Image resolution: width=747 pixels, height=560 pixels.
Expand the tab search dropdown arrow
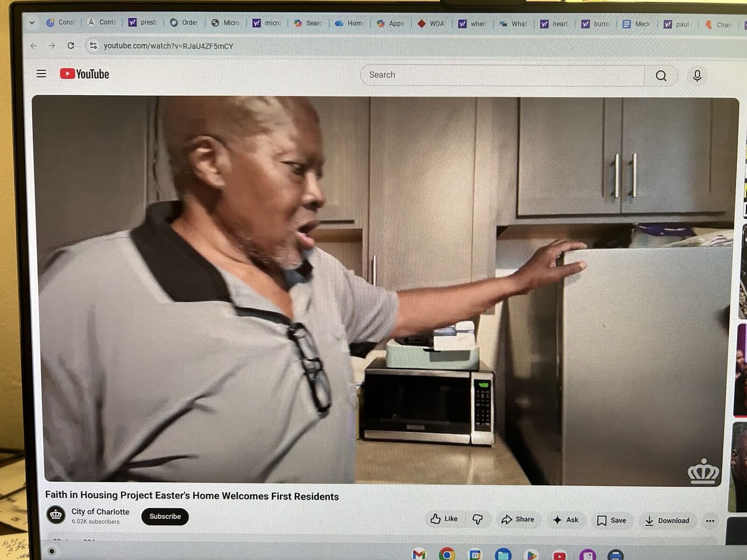pos(32,22)
